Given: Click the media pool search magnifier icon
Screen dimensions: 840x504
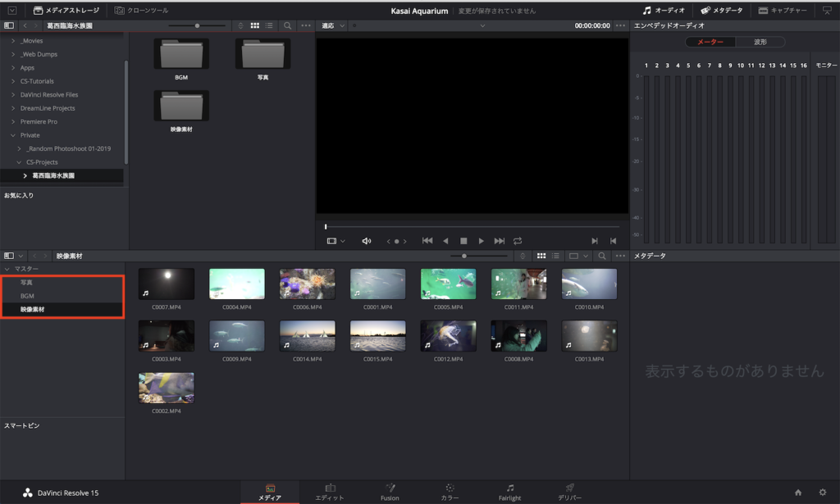Looking at the screenshot, I should [x=602, y=256].
